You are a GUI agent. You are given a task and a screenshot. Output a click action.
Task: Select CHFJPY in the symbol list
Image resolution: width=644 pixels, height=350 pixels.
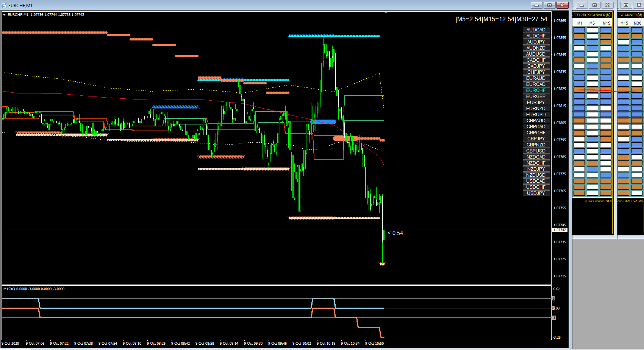536,72
